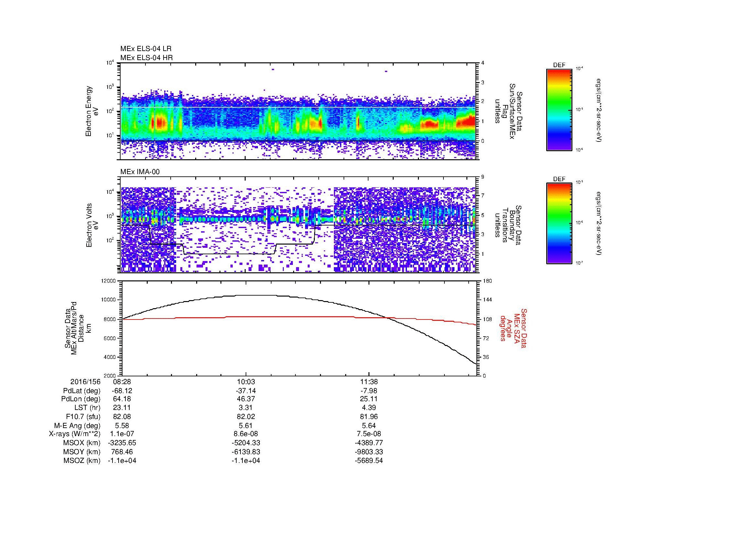Click the MSOX value '-4389.77'
The width and height of the screenshot is (756, 534).
(x=369, y=443)
